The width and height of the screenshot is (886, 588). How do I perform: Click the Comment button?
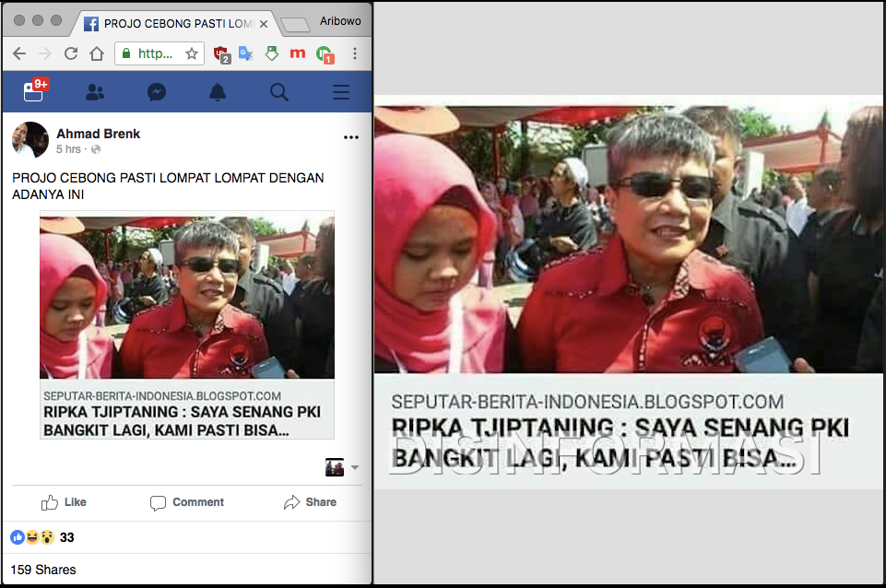coord(187,502)
